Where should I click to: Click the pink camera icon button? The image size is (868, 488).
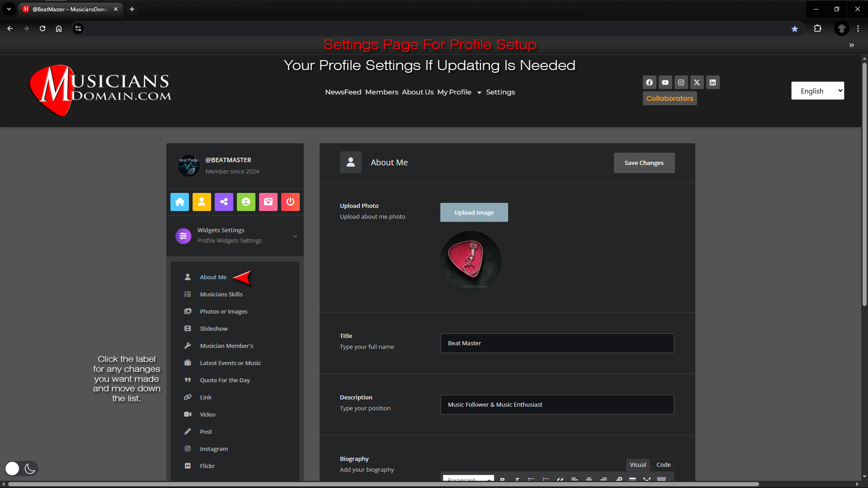coord(268,202)
